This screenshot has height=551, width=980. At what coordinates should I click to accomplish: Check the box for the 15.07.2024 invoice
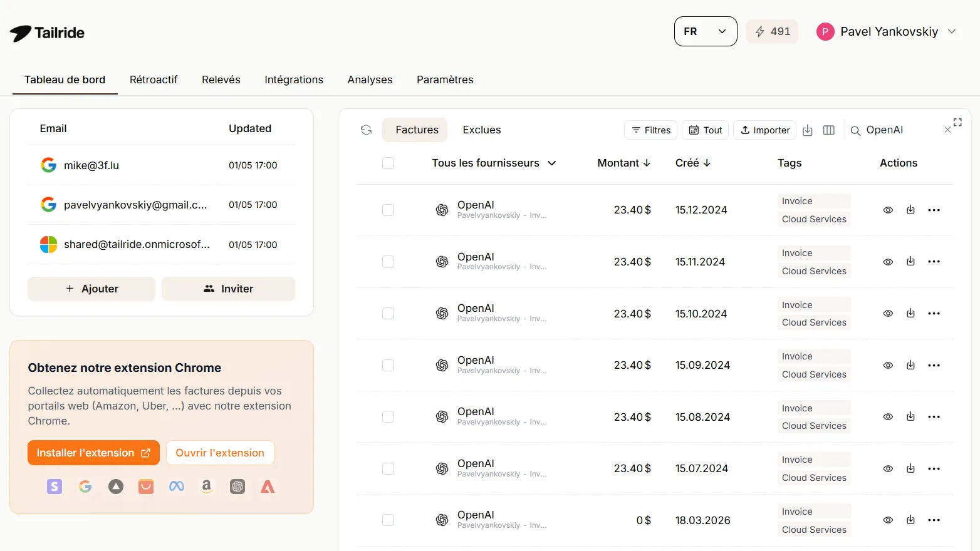pos(388,468)
